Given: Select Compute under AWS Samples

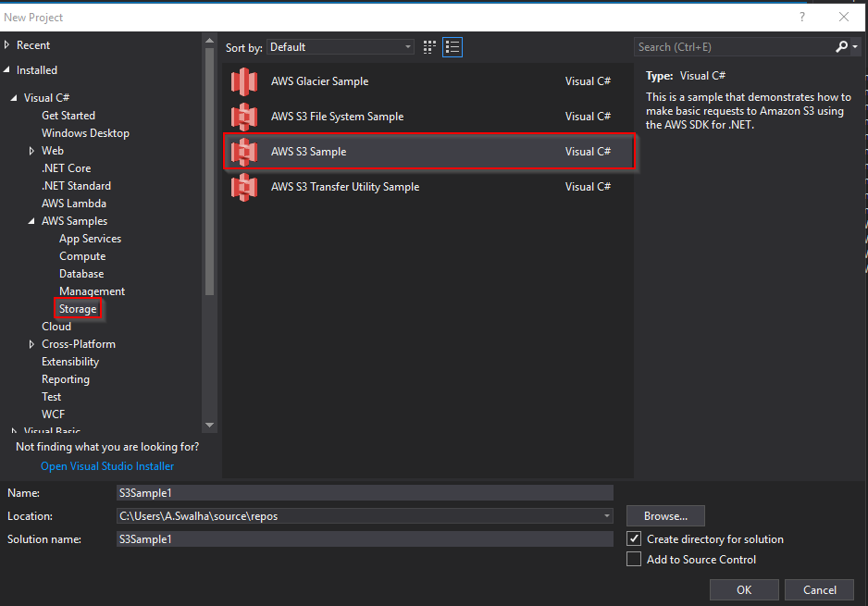Looking at the screenshot, I should click(82, 256).
